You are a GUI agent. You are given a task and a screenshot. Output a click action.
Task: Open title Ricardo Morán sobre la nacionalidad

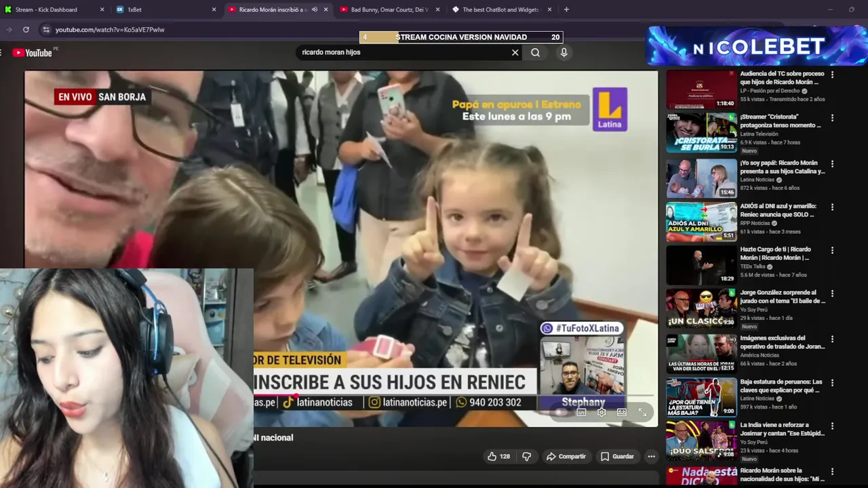(782, 474)
